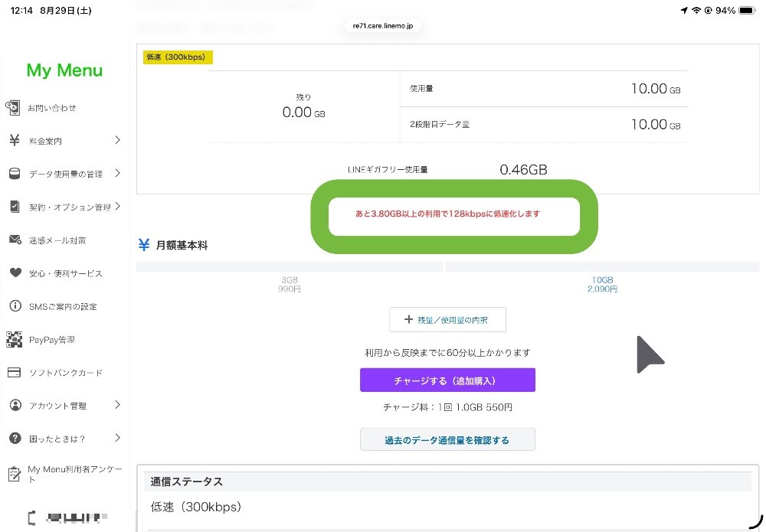Tap the Wi-Fi status icon

coord(696,10)
